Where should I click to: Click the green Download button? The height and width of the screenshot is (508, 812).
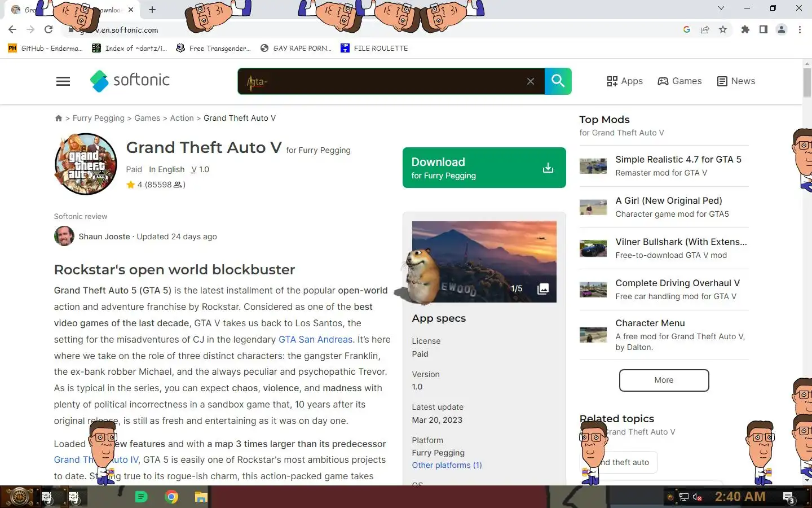coord(484,168)
